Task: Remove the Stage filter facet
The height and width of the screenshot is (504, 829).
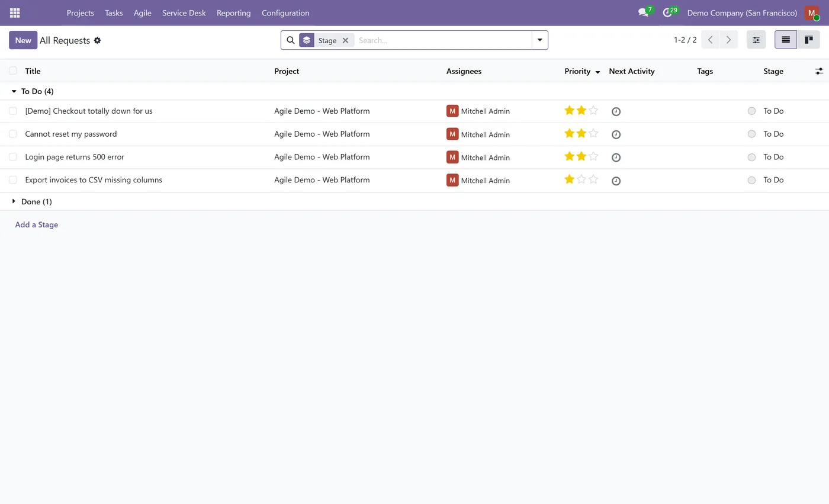Action: pyautogui.click(x=345, y=40)
